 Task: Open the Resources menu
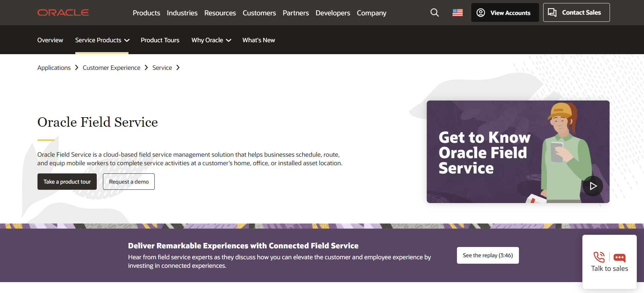220,13
